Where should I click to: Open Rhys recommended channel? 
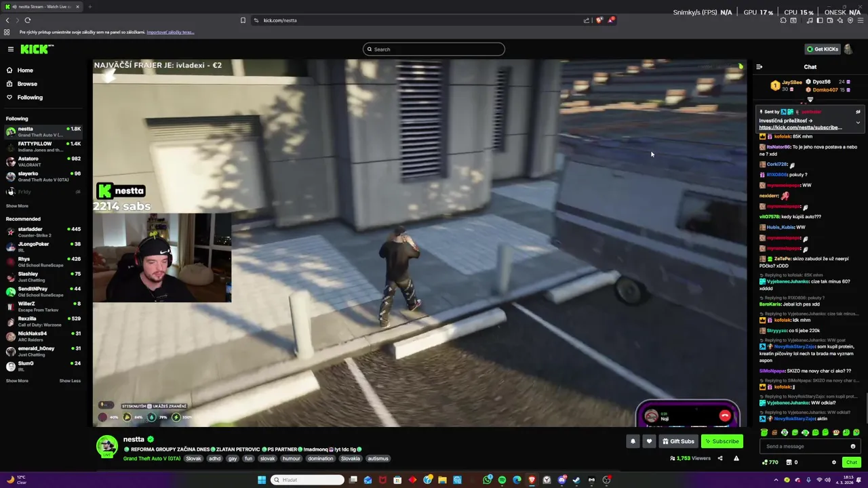click(x=43, y=262)
